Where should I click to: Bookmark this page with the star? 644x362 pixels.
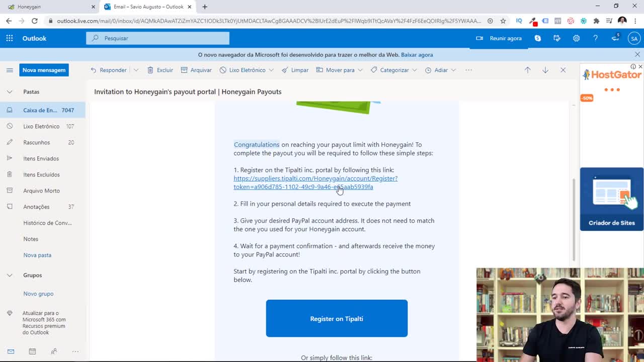(x=503, y=21)
